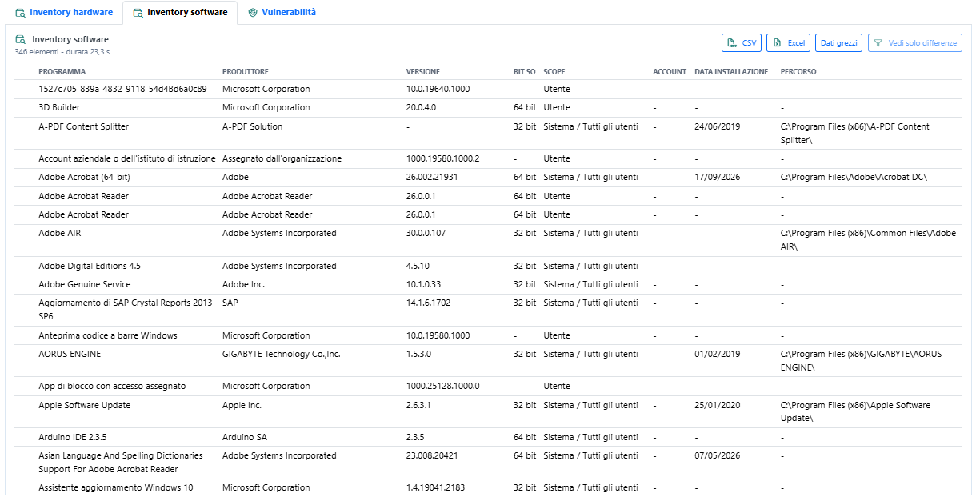The image size is (980, 497).
Task: Click version 14.1.6.1702
Action: tap(428, 303)
